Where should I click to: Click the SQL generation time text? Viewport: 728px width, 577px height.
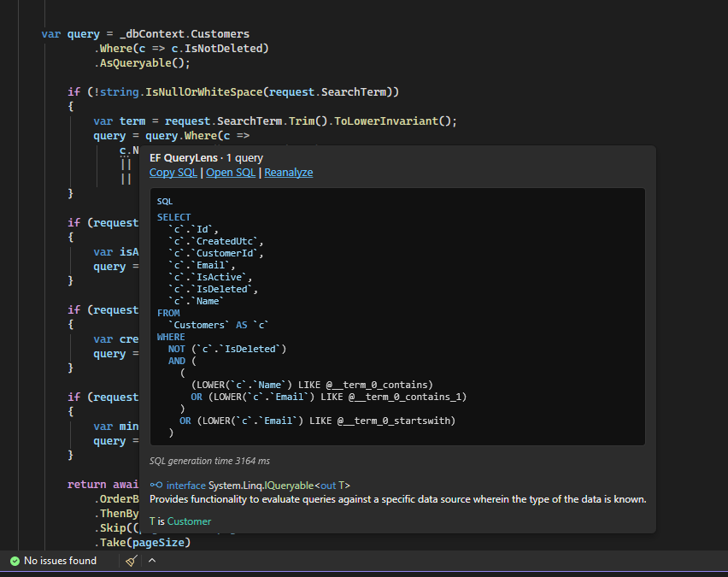[209, 461]
